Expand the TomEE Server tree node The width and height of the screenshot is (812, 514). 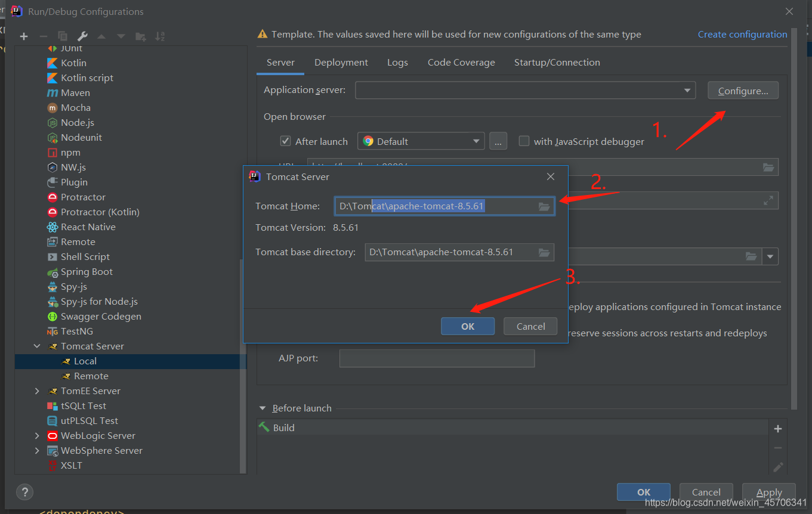[37, 391]
